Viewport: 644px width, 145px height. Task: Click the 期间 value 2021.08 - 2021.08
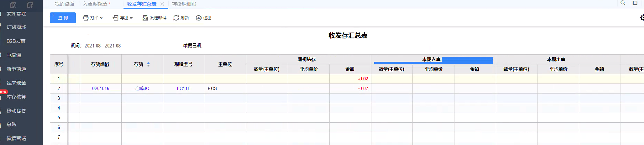[x=102, y=46]
